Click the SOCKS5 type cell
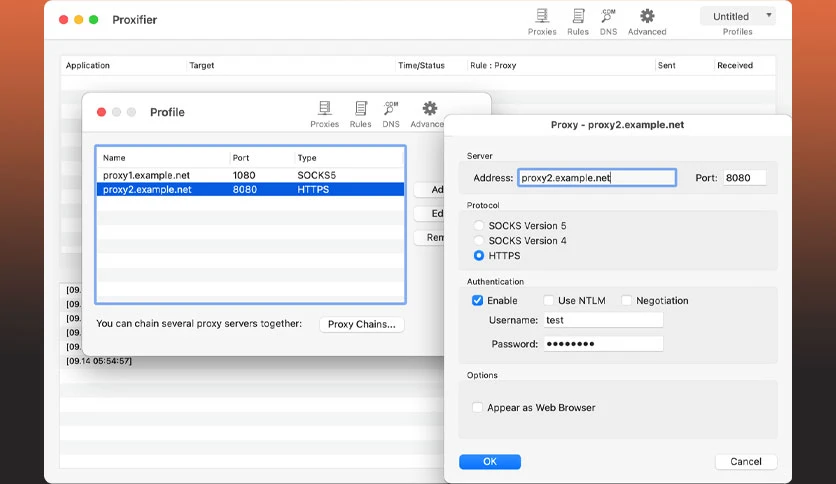Viewport: 836px width, 484px height. (x=317, y=175)
